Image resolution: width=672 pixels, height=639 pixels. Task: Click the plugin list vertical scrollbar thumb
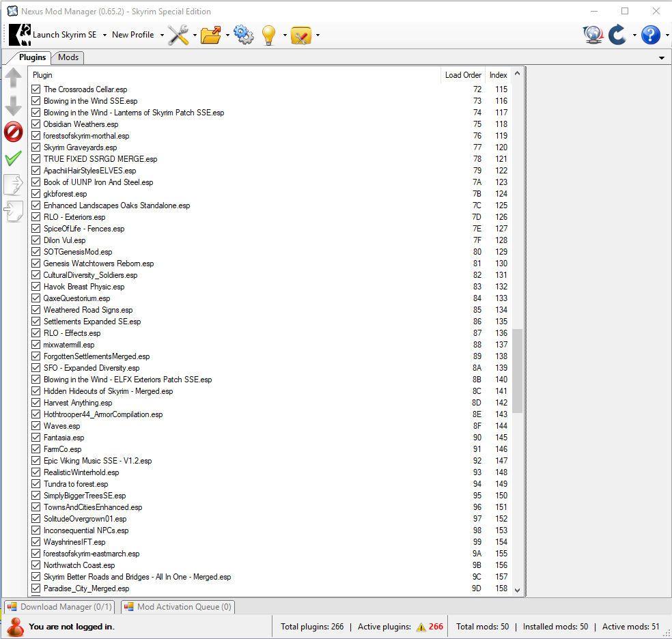(517, 371)
